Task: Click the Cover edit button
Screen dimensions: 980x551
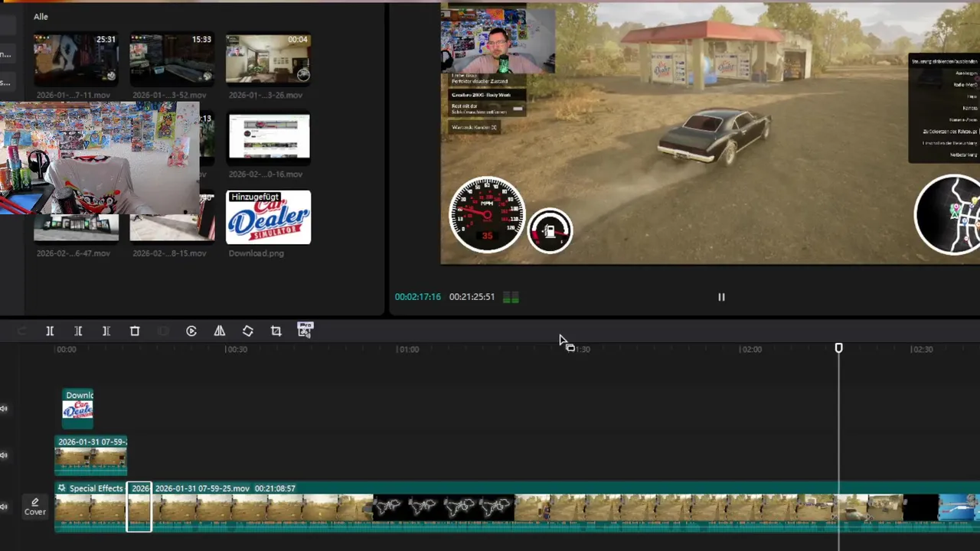Action: [x=34, y=507]
